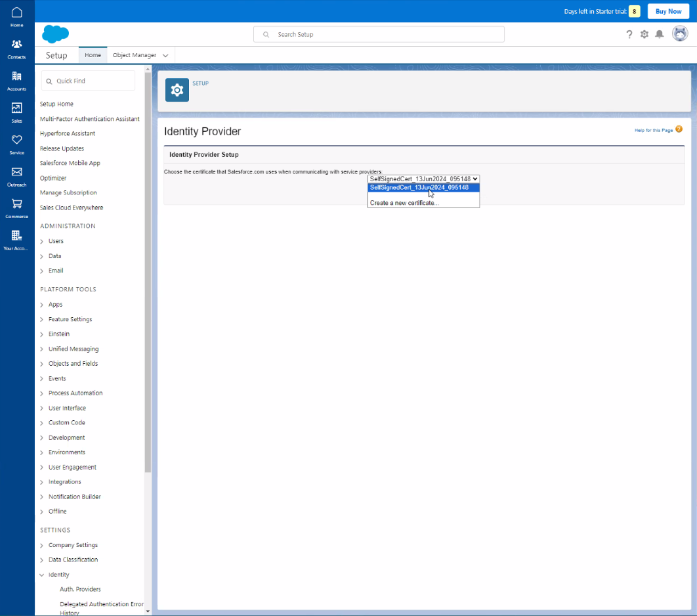Click the Quick Find magnifier icon

pyautogui.click(x=49, y=81)
